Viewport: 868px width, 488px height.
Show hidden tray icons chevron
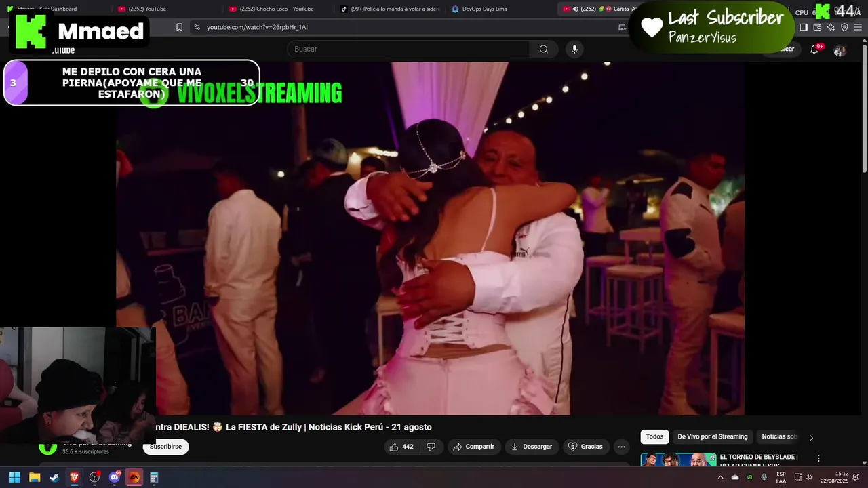click(x=720, y=478)
